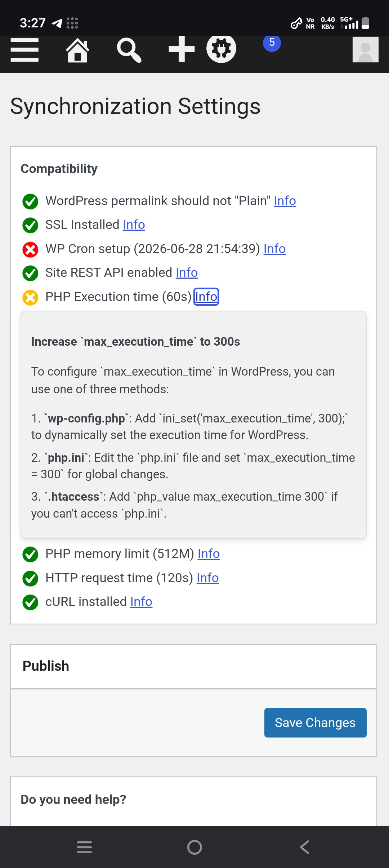
Task: Expand Info for PHP memory limit
Action: click(x=209, y=554)
